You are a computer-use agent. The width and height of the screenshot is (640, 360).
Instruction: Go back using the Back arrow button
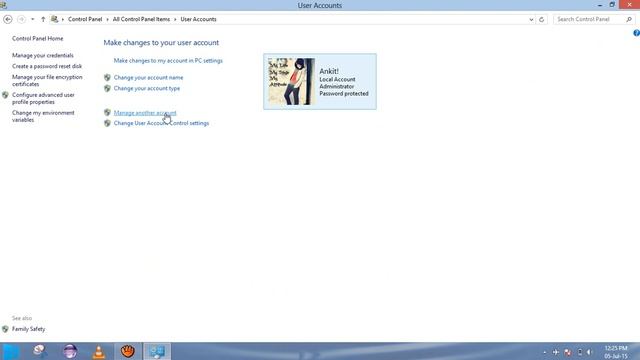[x=7, y=19]
